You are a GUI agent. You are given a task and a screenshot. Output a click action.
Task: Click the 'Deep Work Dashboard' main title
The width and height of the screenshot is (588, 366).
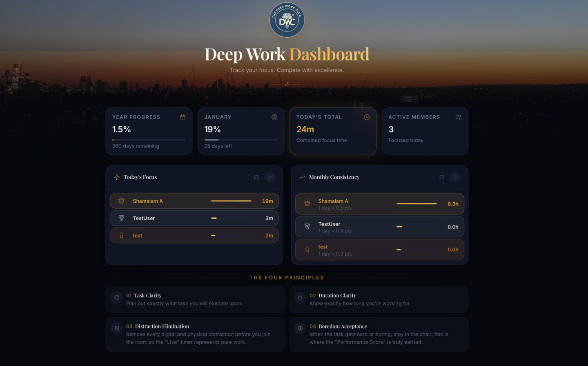[x=287, y=54]
